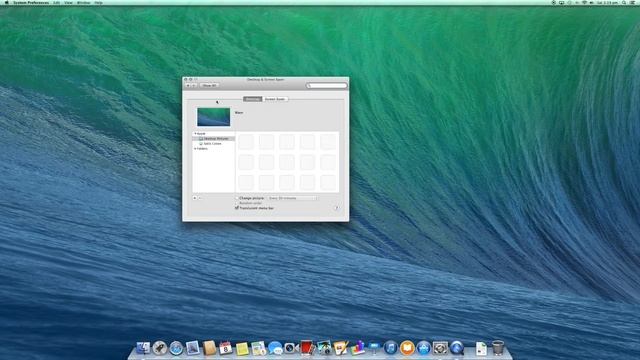Open the System Preferences menu
This screenshot has height=360, width=640.
click(31, 2)
